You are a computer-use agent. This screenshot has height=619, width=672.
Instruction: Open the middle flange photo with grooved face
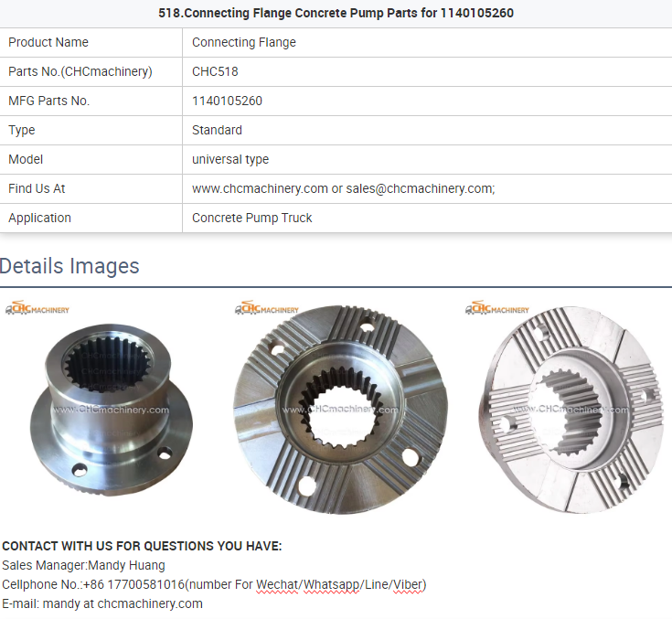coord(341,410)
